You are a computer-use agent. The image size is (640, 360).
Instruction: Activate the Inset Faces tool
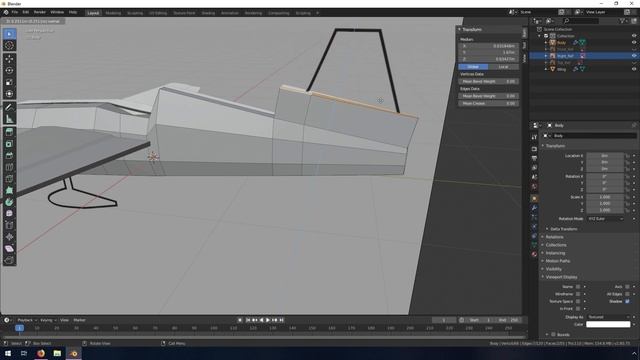(9, 144)
